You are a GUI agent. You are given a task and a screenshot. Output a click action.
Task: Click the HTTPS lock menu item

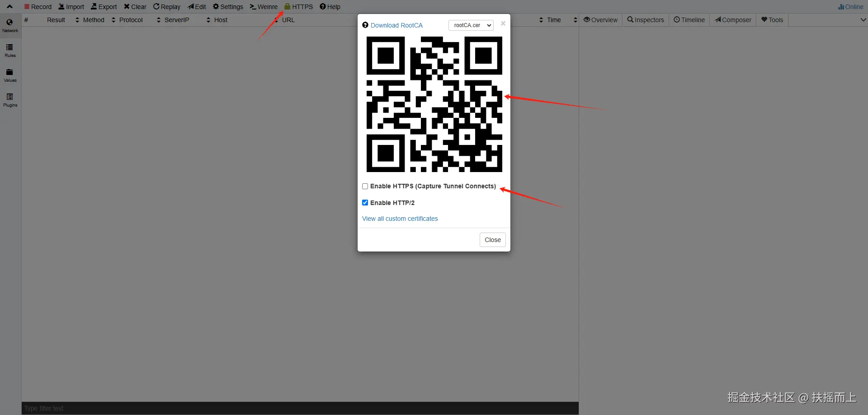pos(299,7)
